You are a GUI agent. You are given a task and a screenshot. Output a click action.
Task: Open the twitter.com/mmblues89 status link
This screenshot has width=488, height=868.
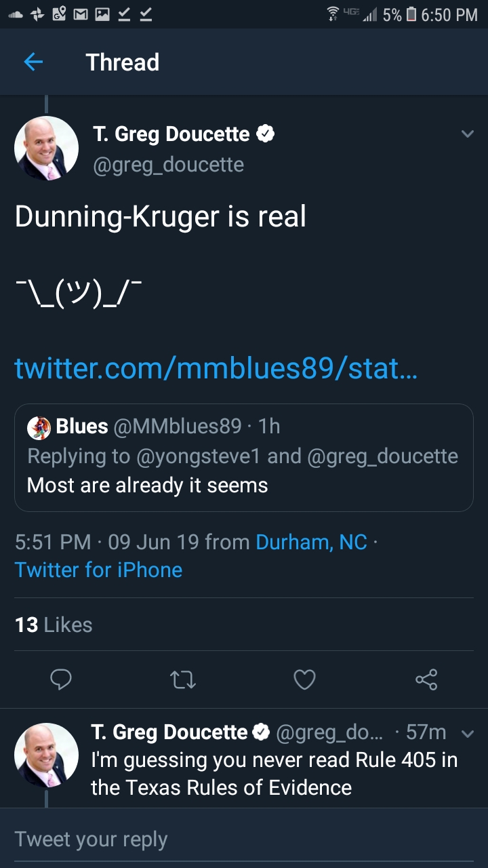(216, 368)
